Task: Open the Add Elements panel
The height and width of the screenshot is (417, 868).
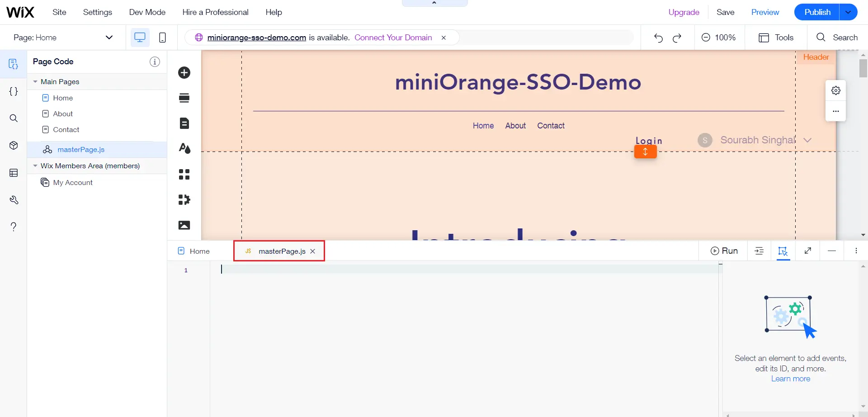Action: coord(184,72)
